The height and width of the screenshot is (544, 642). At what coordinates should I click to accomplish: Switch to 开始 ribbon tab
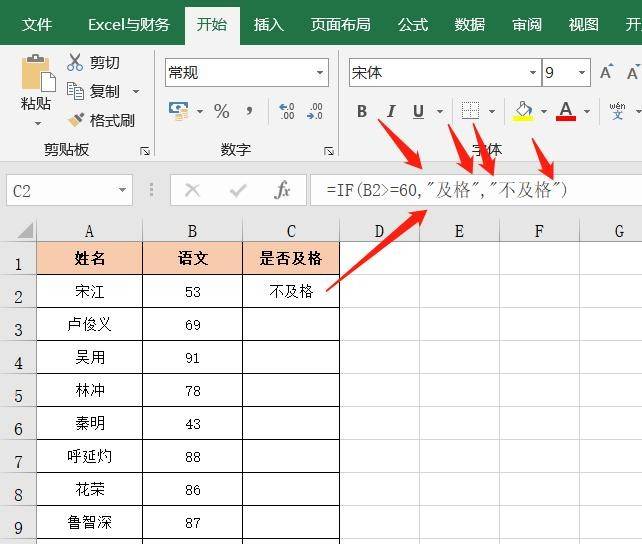(x=212, y=25)
